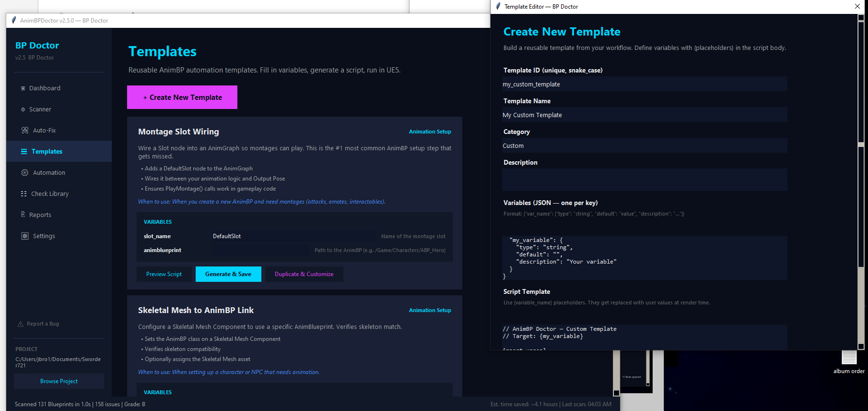Screen dimensions: 868x411
Task: Click the + Create New Template button
Action: 182,97
